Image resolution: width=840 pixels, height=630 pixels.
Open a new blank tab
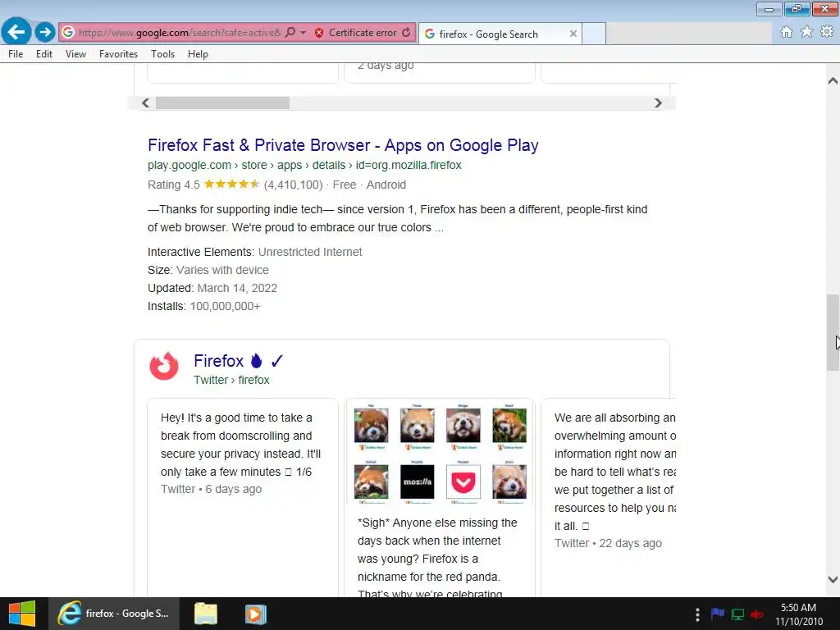click(x=594, y=34)
